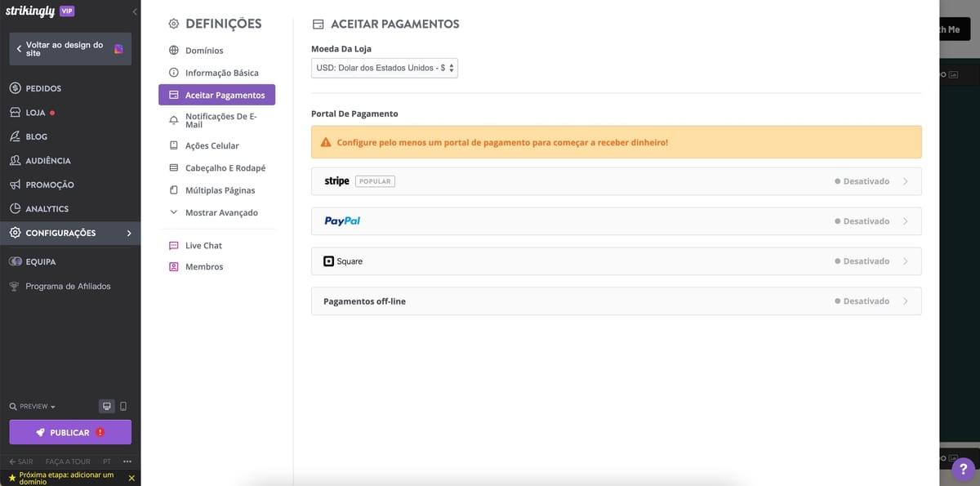Open the Preview dropdown
This screenshot has width=980, height=486.
(x=31, y=406)
